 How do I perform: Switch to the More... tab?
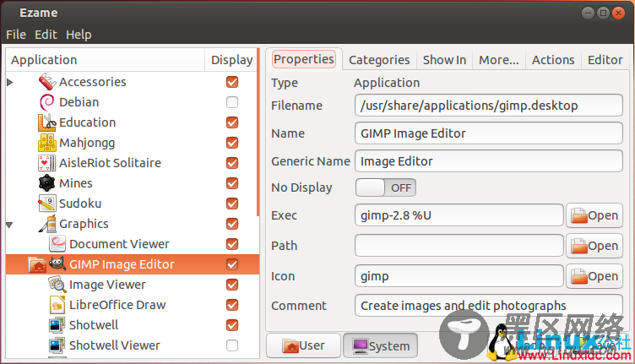click(x=498, y=60)
